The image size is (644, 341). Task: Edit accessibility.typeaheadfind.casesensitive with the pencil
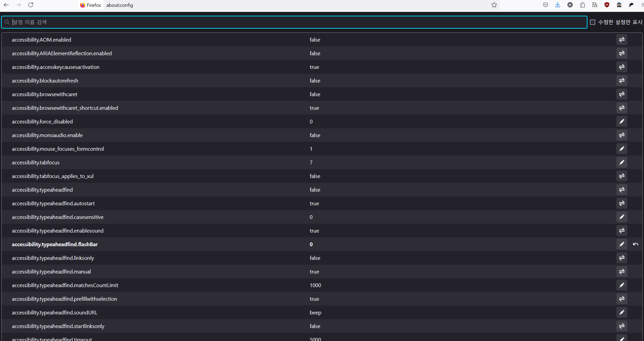point(622,217)
